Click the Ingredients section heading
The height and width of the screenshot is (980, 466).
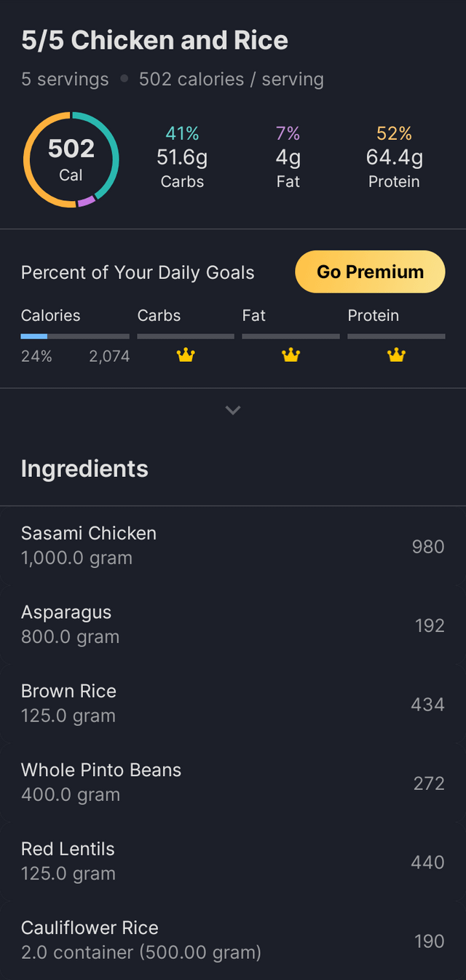pyautogui.click(x=84, y=469)
